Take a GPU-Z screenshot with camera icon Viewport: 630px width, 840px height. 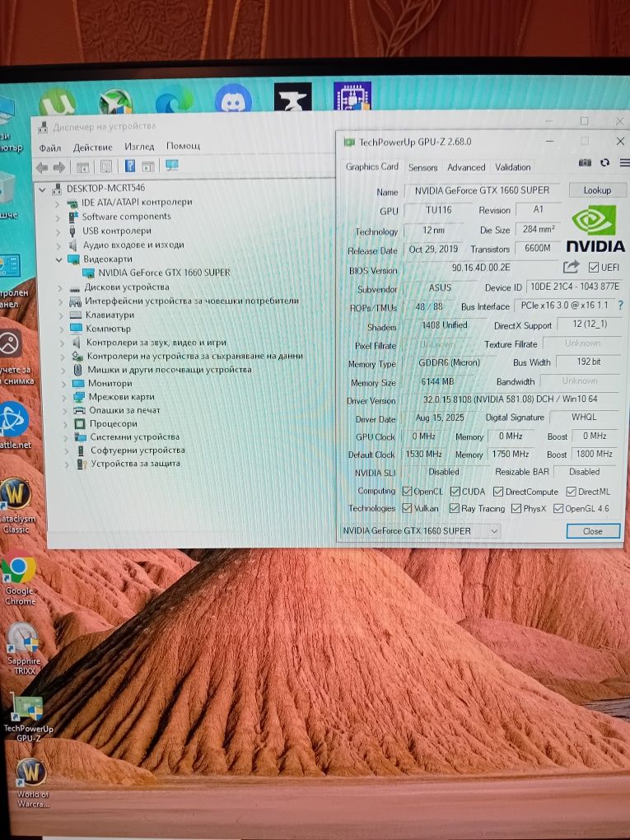[585, 162]
